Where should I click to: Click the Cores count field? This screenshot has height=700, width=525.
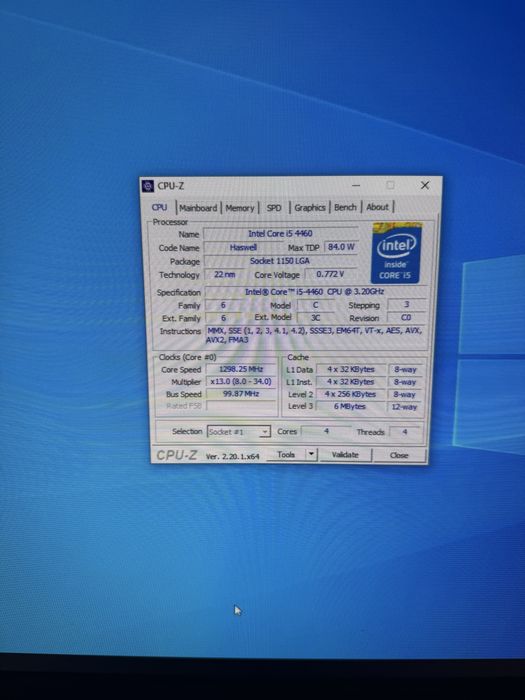[326, 431]
